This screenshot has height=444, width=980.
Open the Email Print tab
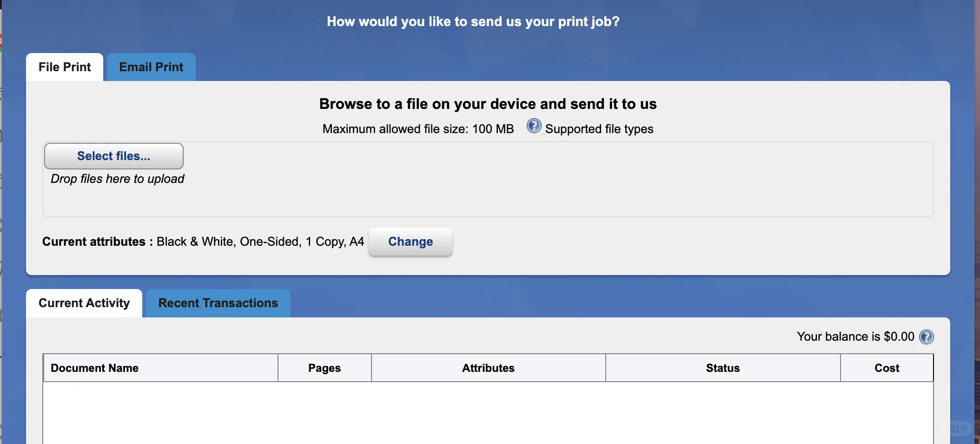(151, 67)
